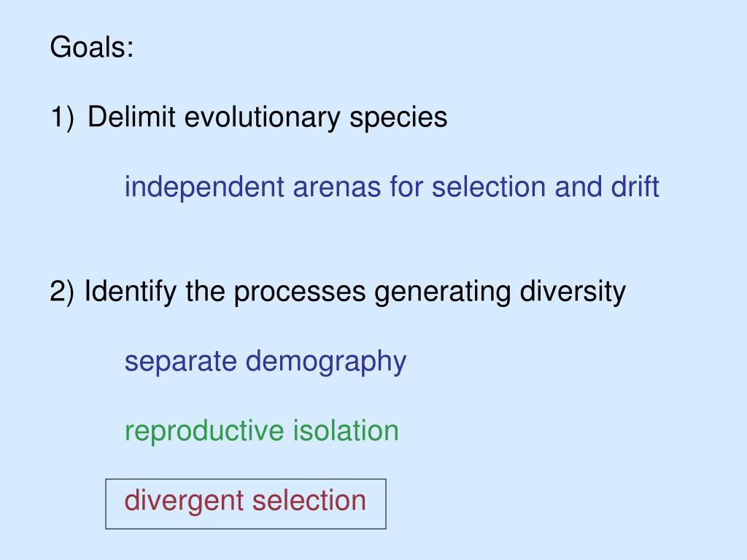
Task: Click the "Goals:" heading text
Action: (92, 47)
